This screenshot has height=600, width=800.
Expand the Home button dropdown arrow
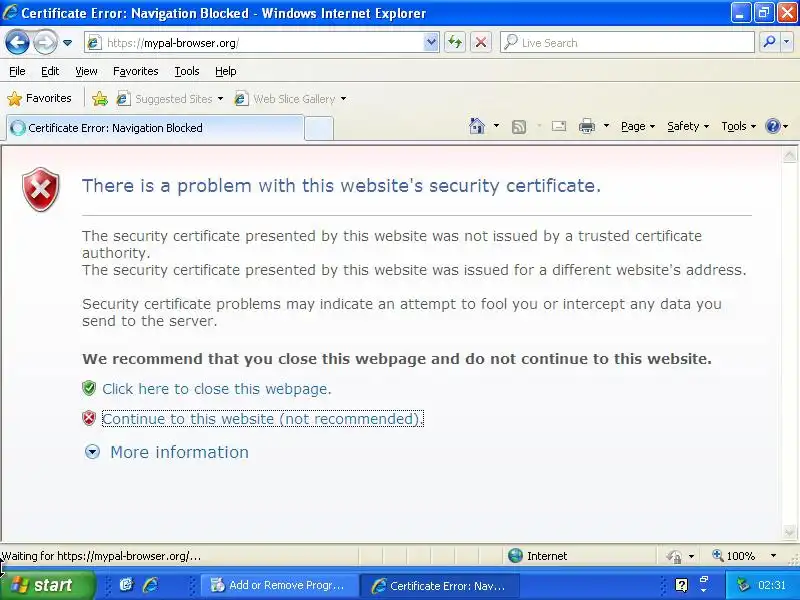pos(496,126)
